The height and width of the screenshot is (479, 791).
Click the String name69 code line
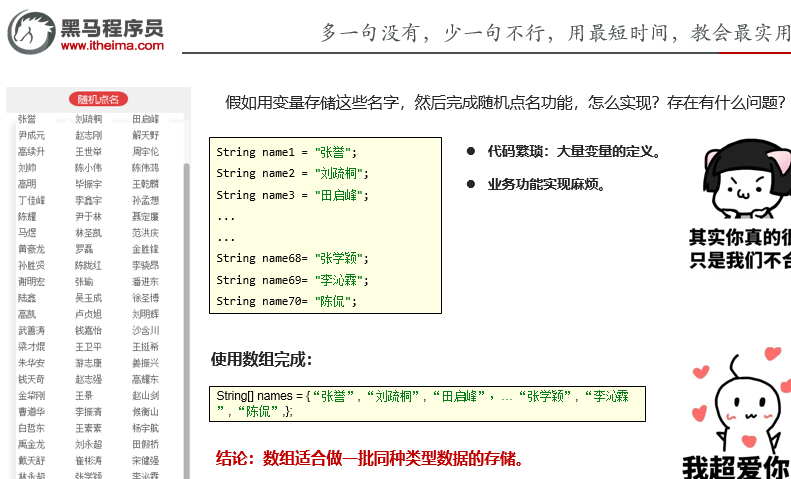click(x=293, y=280)
